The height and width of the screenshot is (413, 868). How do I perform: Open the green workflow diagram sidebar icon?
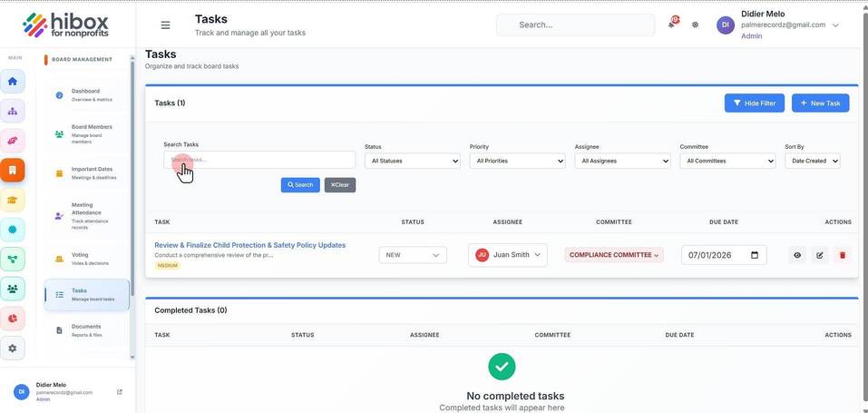click(x=12, y=259)
